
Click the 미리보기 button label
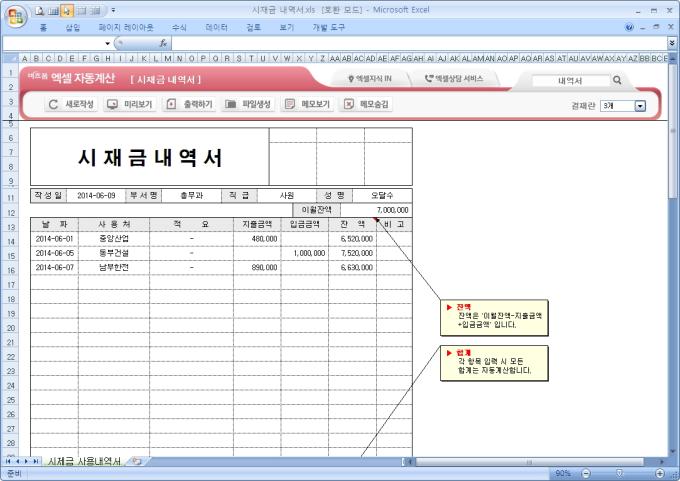pos(138,104)
